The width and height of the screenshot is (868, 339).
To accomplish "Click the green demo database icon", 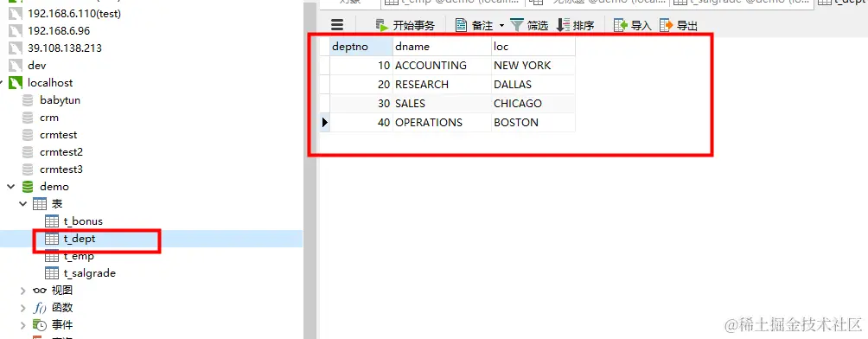I will click(x=27, y=187).
